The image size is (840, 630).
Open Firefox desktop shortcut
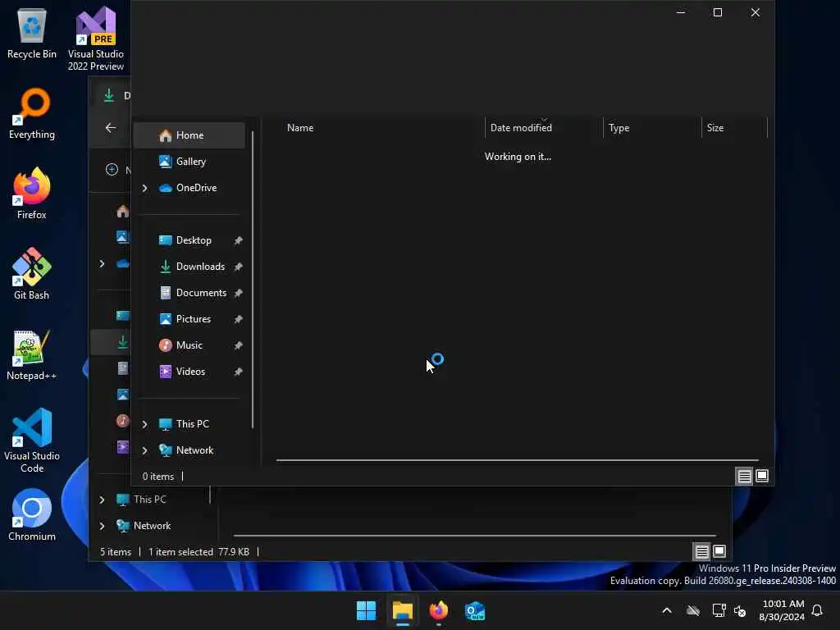click(32, 194)
